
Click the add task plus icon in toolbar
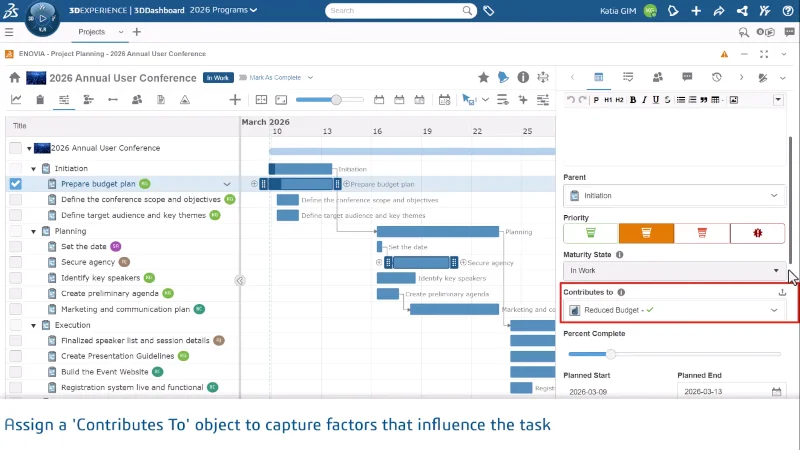pos(235,100)
